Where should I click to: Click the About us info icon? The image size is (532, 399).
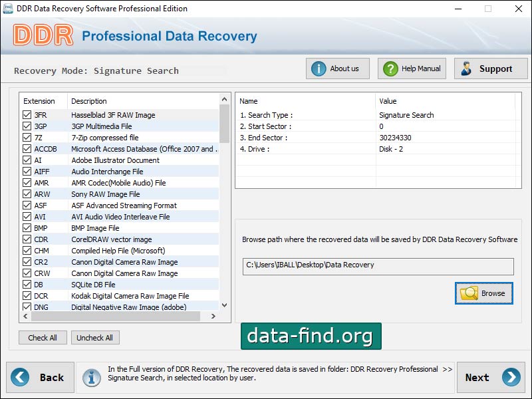coord(319,68)
